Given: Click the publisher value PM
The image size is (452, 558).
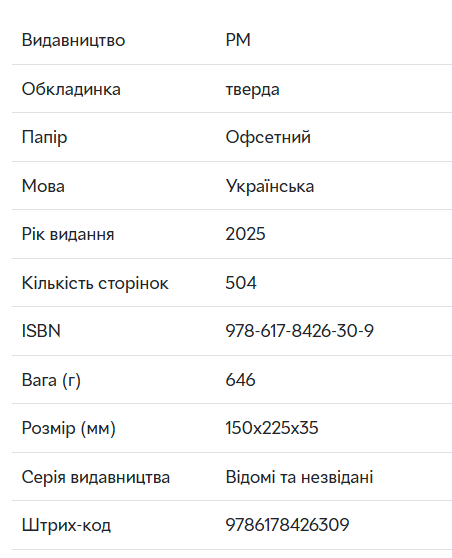Looking at the screenshot, I should pyautogui.click(x=238, y=40).
